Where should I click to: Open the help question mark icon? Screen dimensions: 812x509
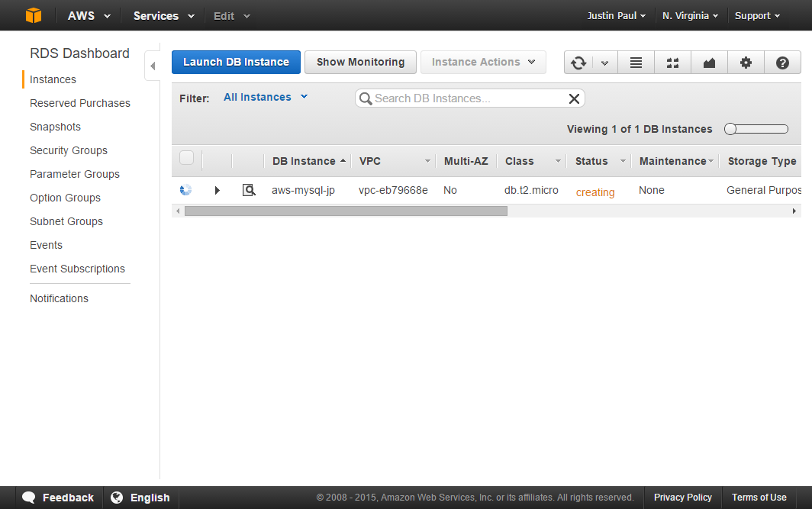tap(782, 63)
